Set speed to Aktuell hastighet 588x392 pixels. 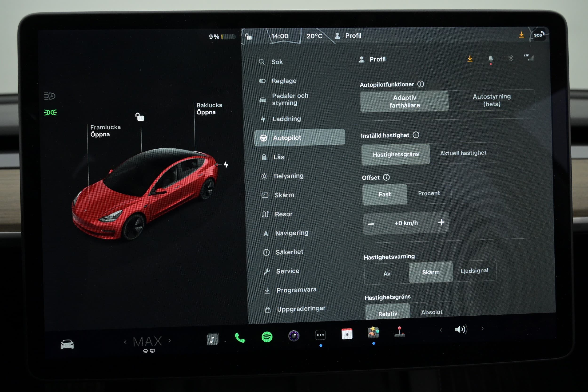[463, 153]
